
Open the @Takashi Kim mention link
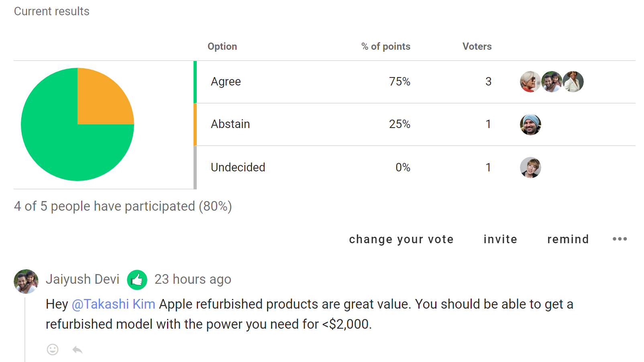point(113,304)
